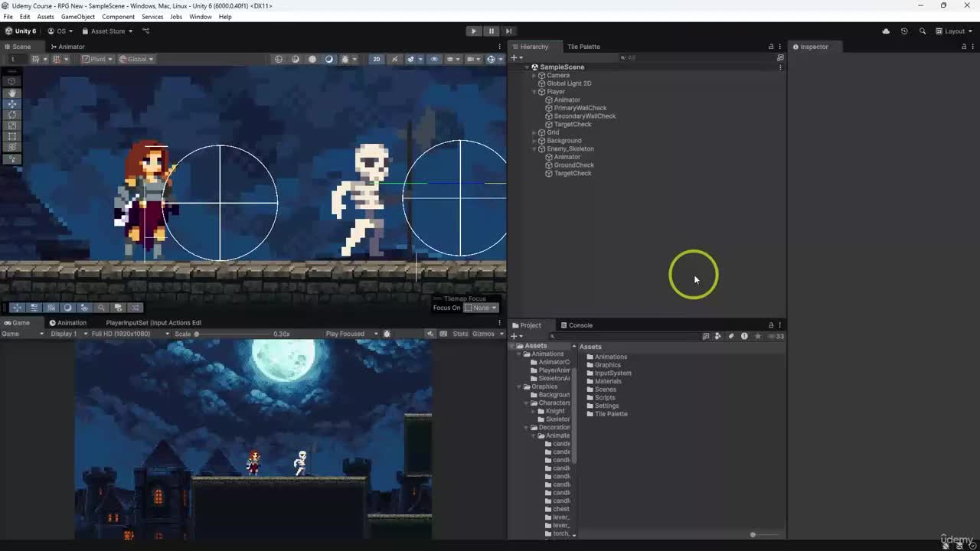Viewport: 980px width, 551px height.
Task: Mute audio in Game view
Action: (430, 334)
